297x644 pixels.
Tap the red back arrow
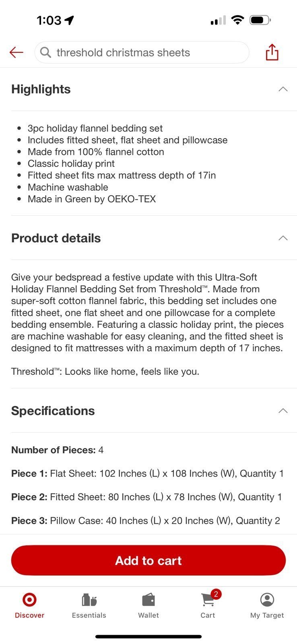pos(16,52)
